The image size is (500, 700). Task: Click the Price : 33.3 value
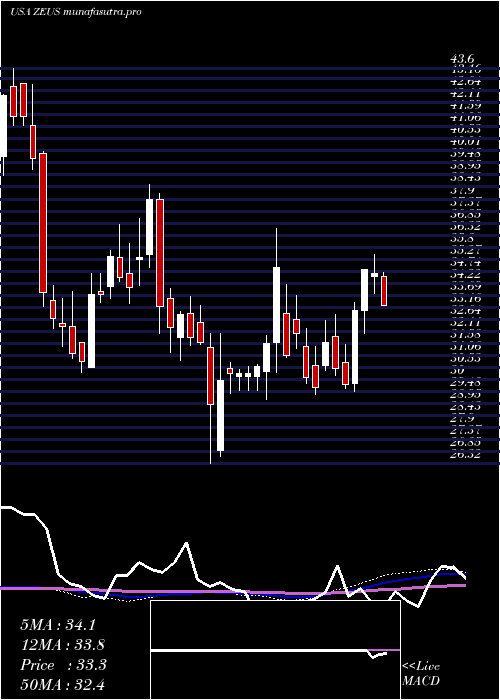tap(63, 665)
